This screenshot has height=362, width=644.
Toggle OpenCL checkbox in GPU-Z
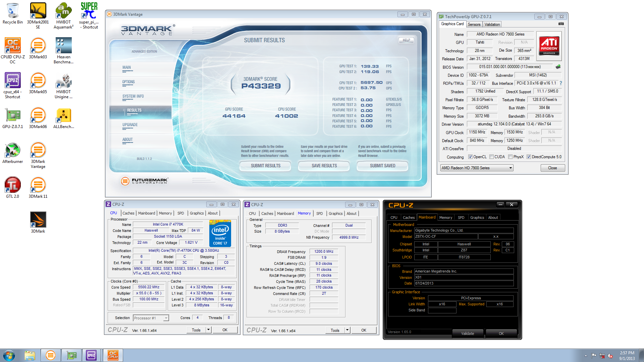click(470, 157)
